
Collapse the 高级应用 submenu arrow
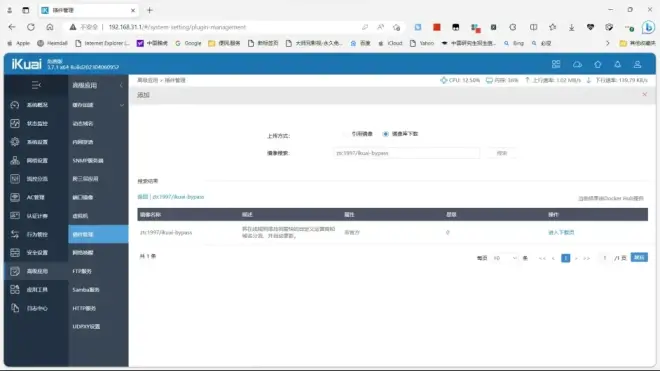[121, 85]
